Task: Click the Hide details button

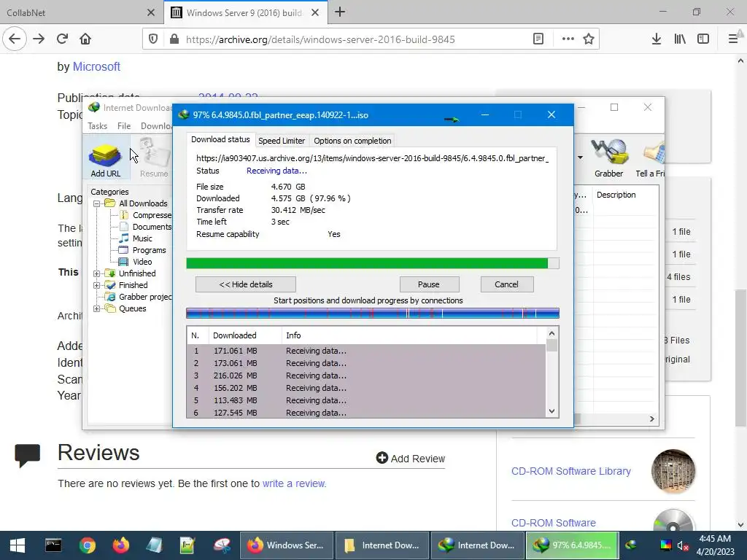Action: tap(246, 284)
